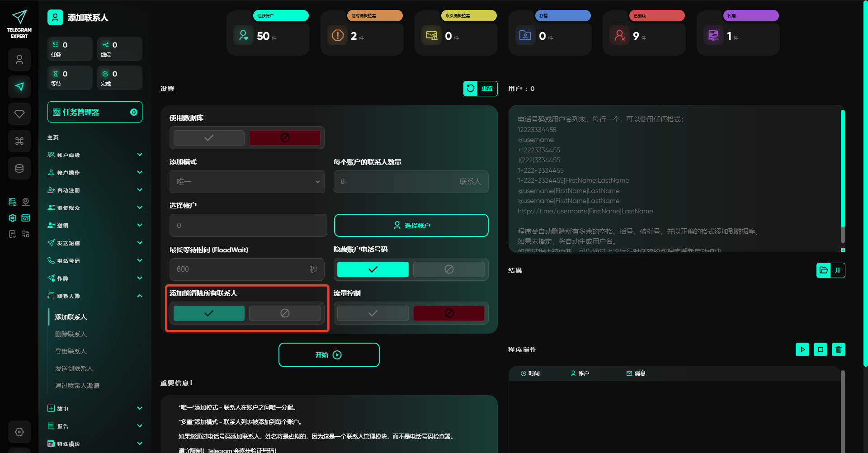The width and height of the screenshot is (868, 453).
Task: Click the 最长等待时间 FloodWait input field
Action: pos(240,269)
